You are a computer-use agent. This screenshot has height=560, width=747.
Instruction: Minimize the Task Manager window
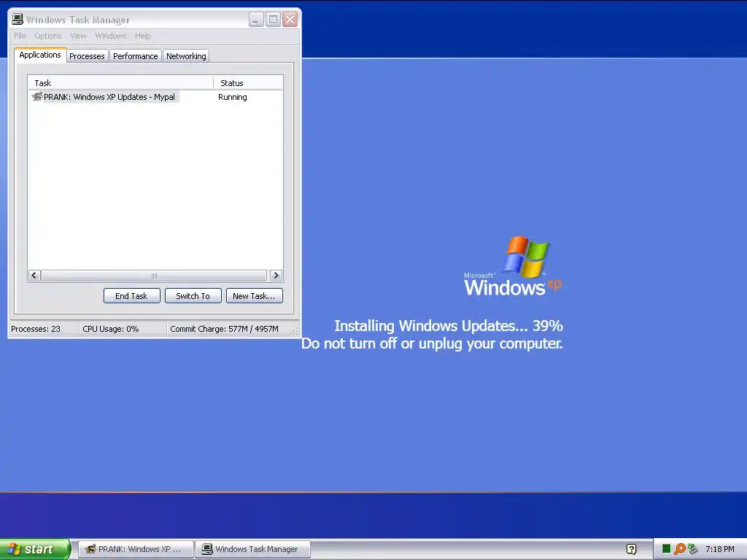point(256,19)
